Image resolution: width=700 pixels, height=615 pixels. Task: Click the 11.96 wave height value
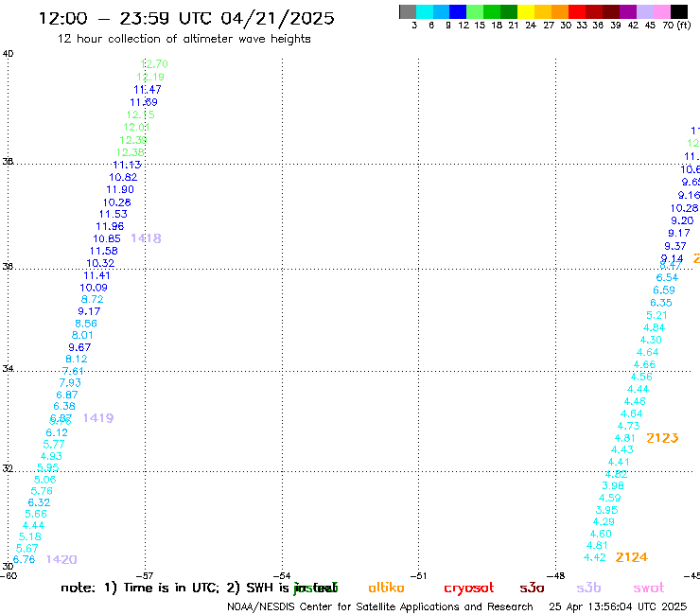(110, 226)
